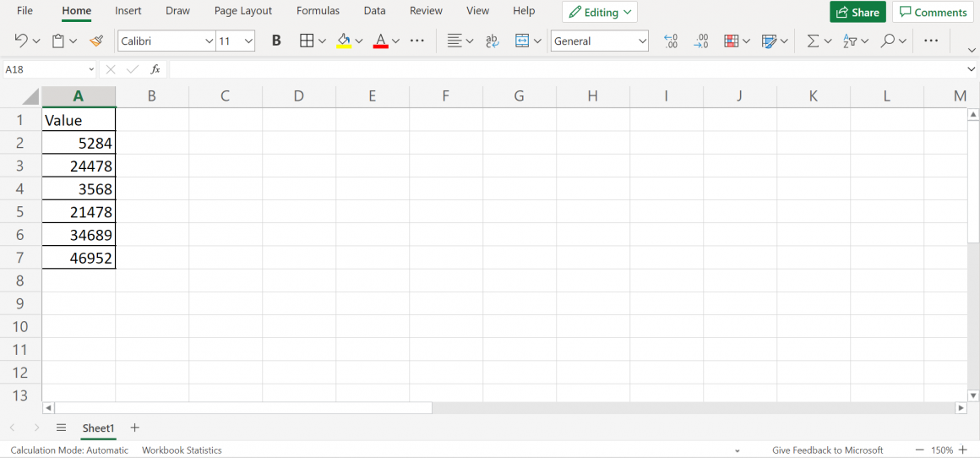
Task: Select the Format Painter brush
Action: tap(96, 41)
